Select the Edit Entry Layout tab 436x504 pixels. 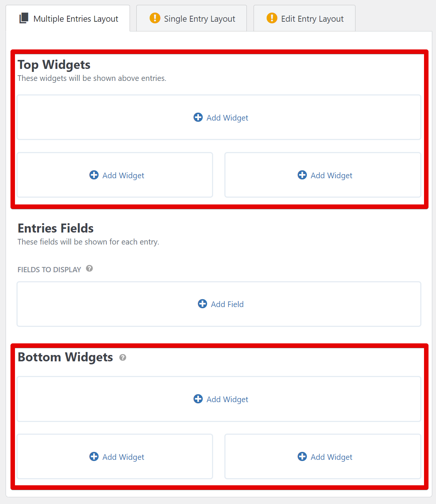tap(312, 19)
